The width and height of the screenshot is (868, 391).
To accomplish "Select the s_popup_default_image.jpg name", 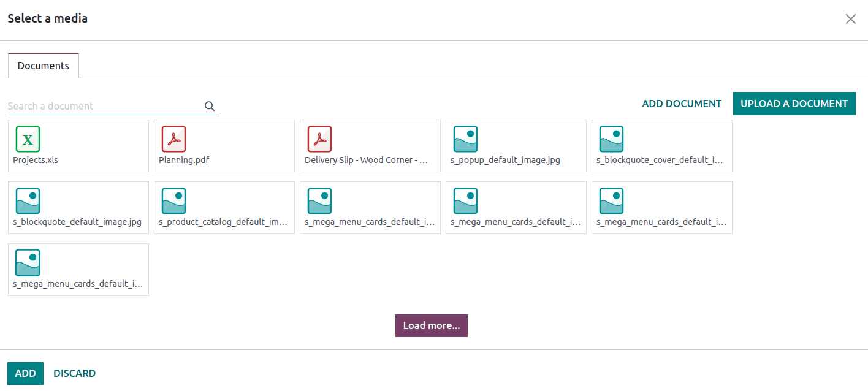I will click(505, 160).
